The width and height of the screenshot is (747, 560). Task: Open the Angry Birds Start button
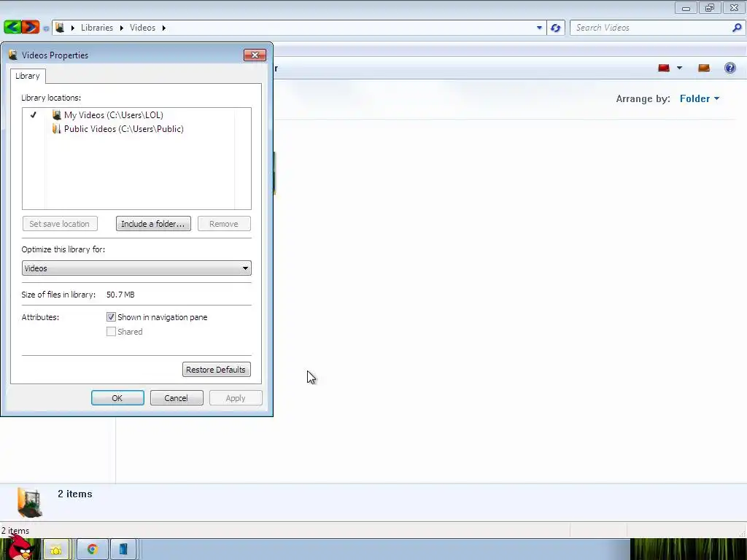(19, 548)
